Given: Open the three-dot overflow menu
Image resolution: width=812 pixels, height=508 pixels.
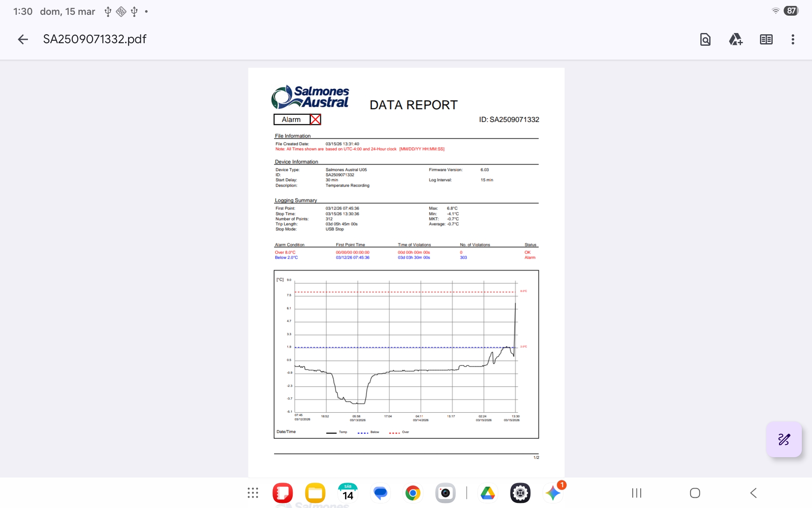Looking at the screenshot, I should click(x=793, y=39).
